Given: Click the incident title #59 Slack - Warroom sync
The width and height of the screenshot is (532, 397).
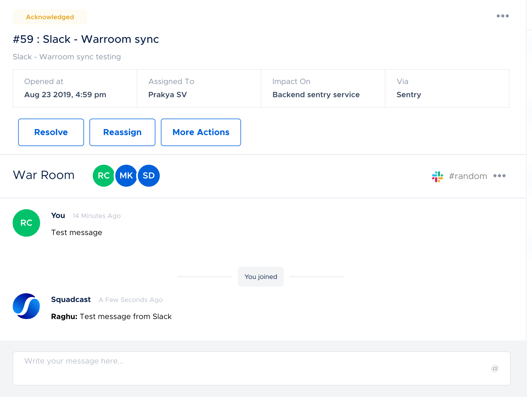Looking at the screenshot, I should pos(86,39).
